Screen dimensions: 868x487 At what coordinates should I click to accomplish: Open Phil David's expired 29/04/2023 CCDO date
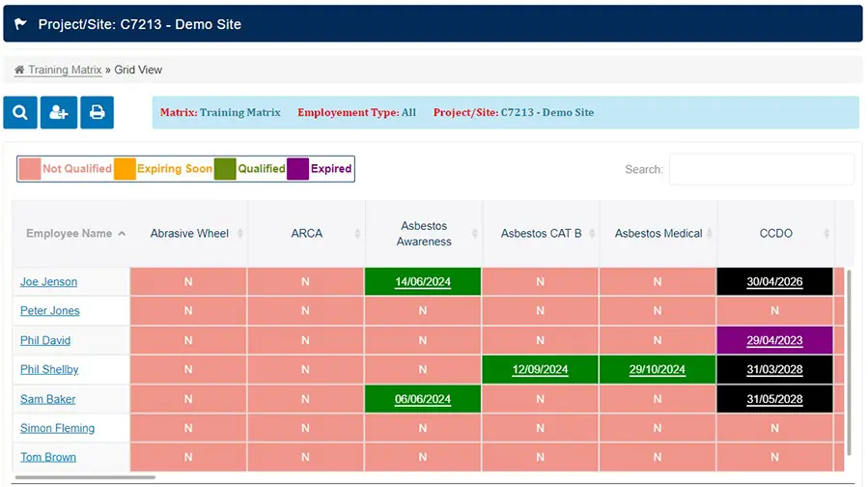click(774, 341)
